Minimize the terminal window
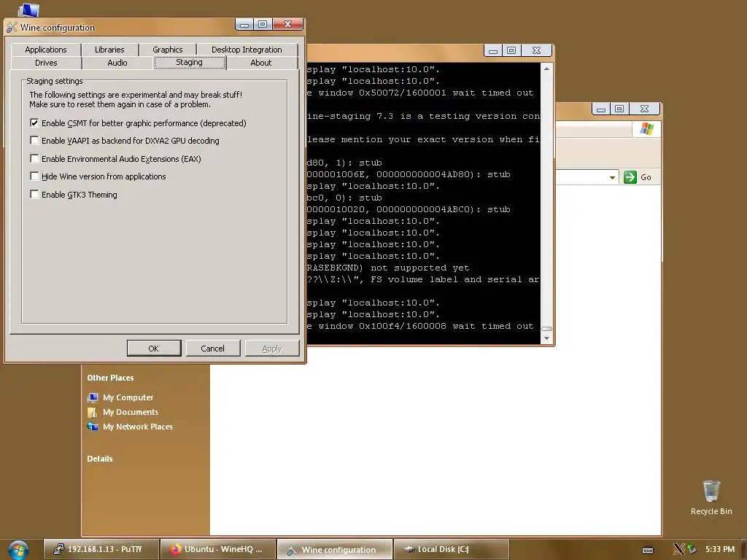Viewport: 747px width, 560px height. tap(493, 50)
